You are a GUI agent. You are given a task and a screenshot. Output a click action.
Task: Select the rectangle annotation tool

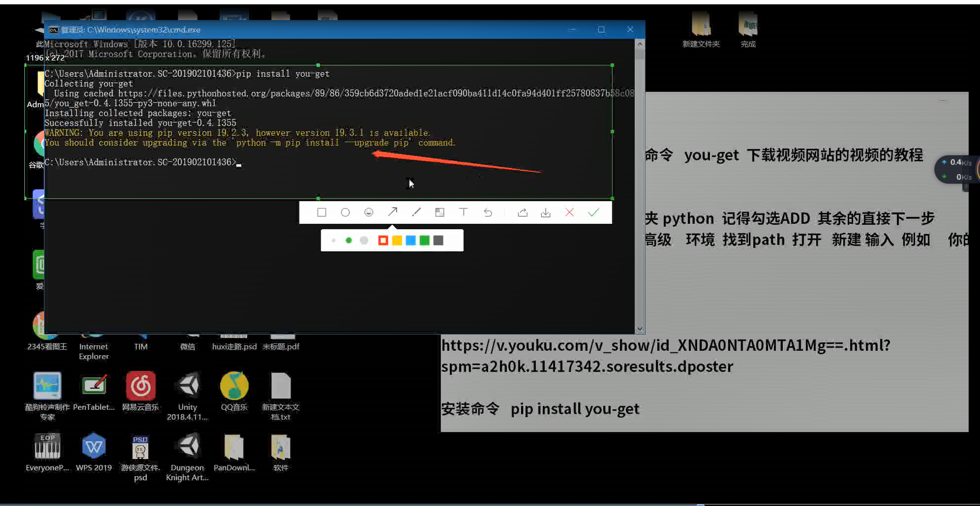pos(322,212)
